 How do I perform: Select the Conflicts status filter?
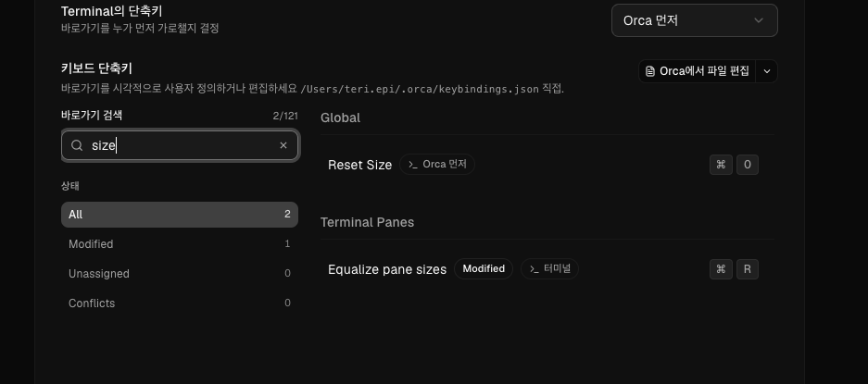180,303
